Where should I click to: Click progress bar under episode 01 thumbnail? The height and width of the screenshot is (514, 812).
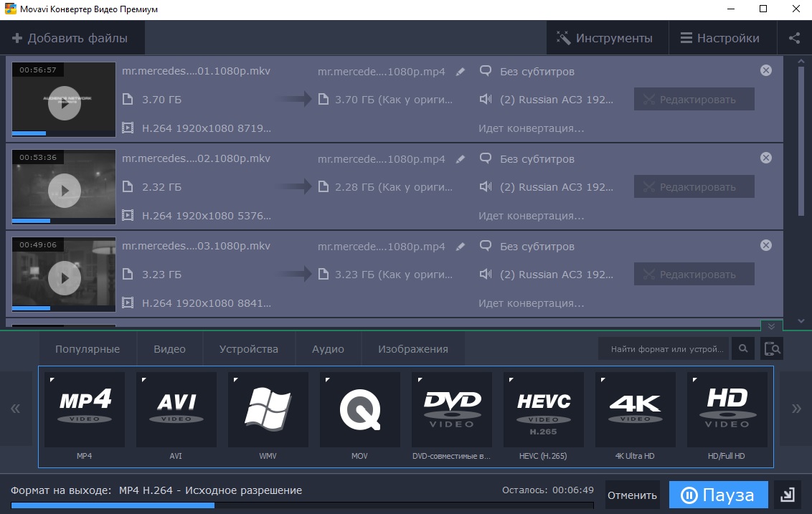(x=64, y=133)
